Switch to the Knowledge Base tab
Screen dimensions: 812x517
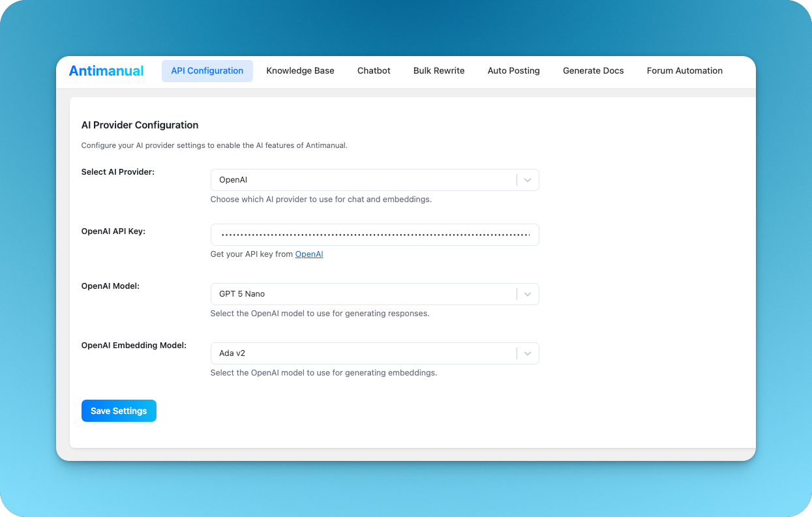click(x=300, y=70)
